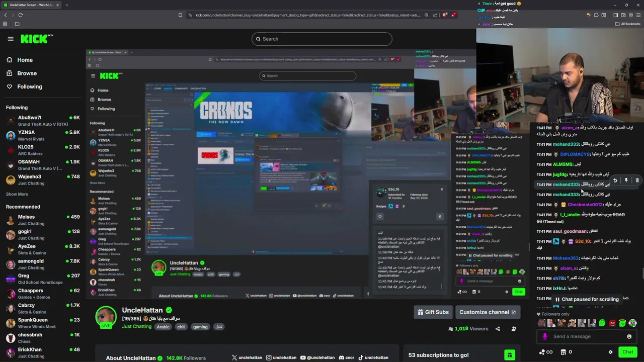Open chessbrah recommended channel
This screenshot has width=644, height=362.
[43, 338]
